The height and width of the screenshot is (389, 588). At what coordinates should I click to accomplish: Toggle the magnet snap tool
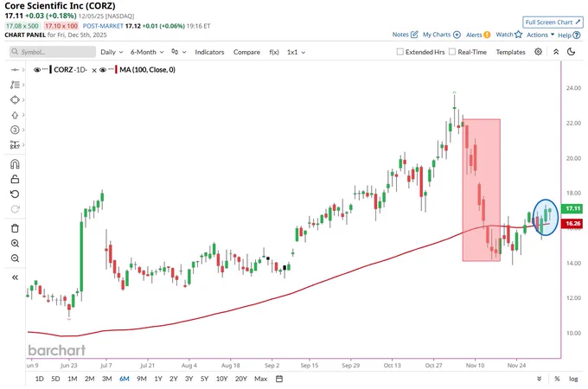(x=15, y=164)
